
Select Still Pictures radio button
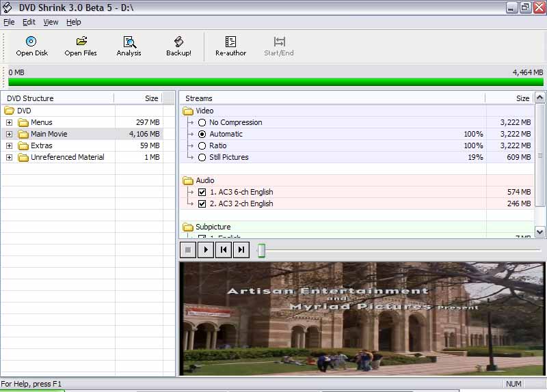coord(202,158)
